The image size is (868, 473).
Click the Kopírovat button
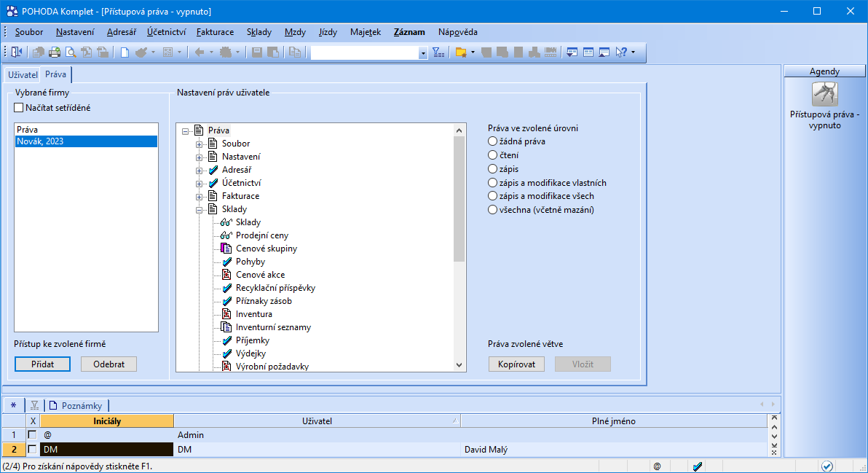click(x=516, y=364)
